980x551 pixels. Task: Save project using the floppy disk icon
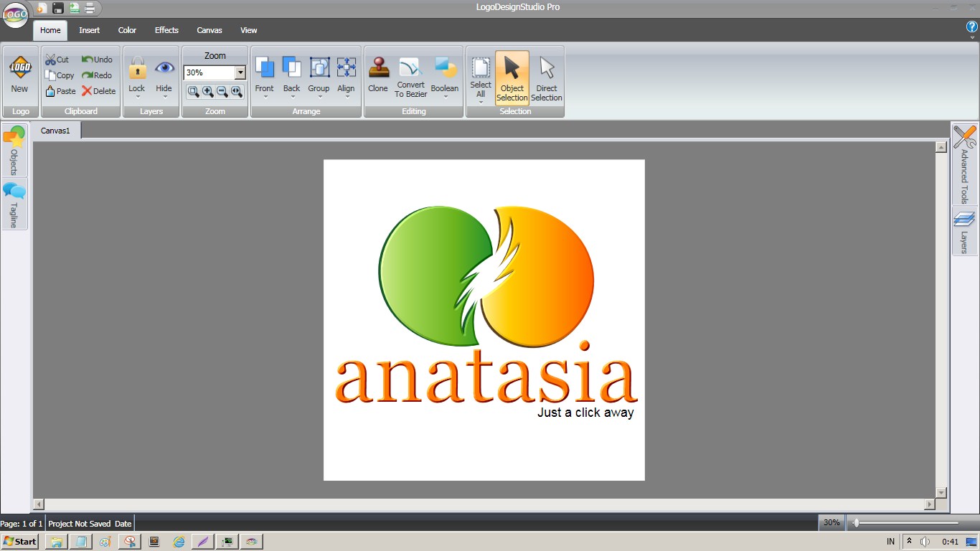pos(58,9)
